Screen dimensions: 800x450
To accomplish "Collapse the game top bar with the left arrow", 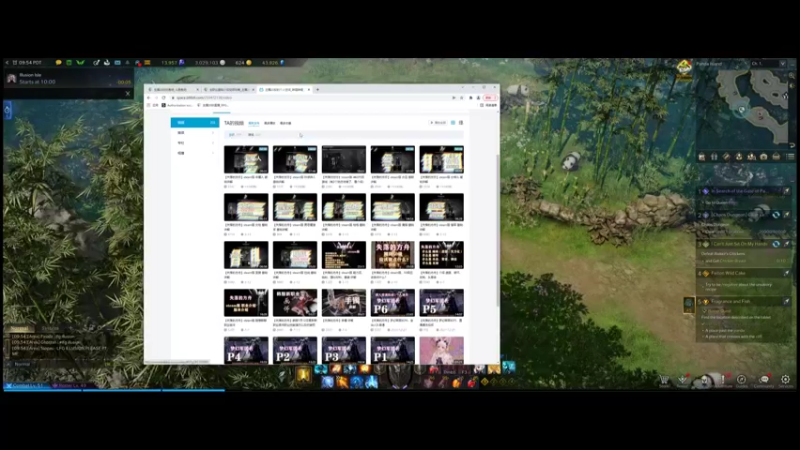I will click(x=7, y=62).
